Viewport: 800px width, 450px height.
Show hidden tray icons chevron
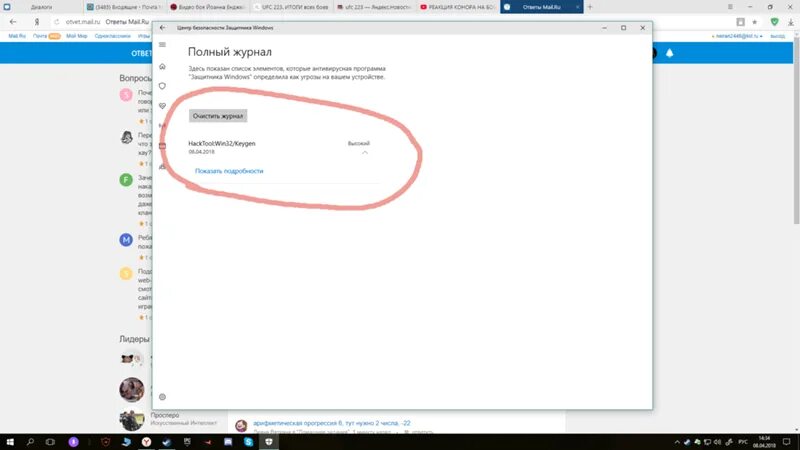click(x=677, y=442)
